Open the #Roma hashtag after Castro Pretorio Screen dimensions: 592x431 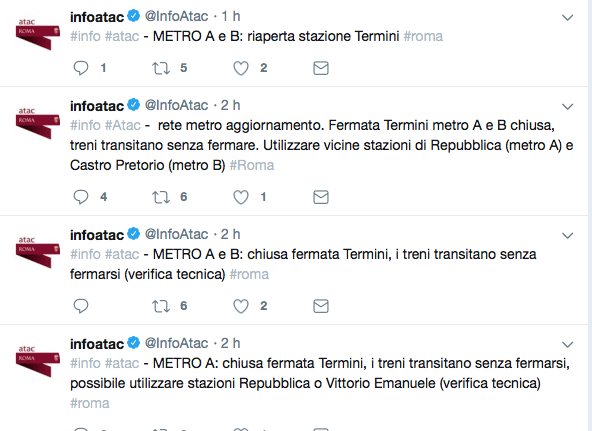click(x=252, y=165)
